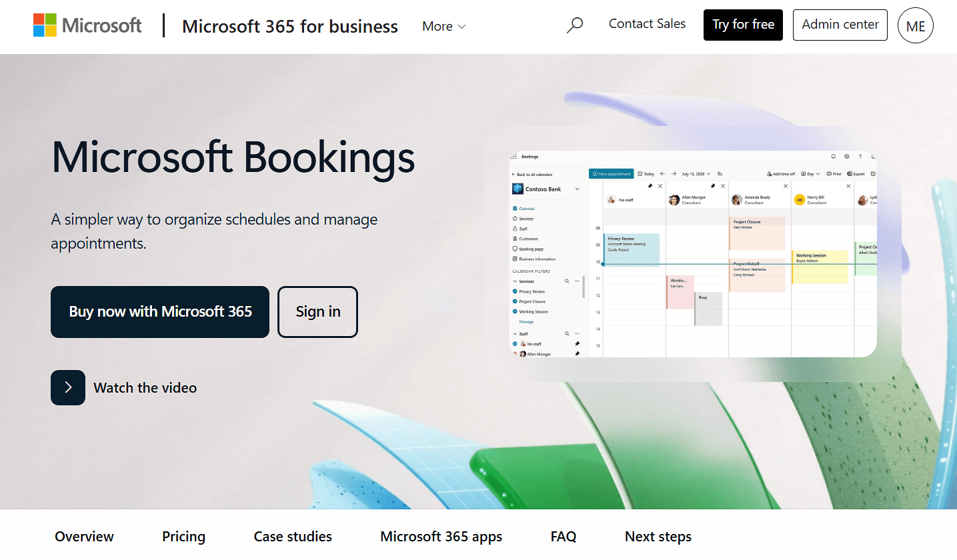Collapse Staff section under Calendar Filters
This screenshot has height=560, width=957.
click(x=515, y=334)
